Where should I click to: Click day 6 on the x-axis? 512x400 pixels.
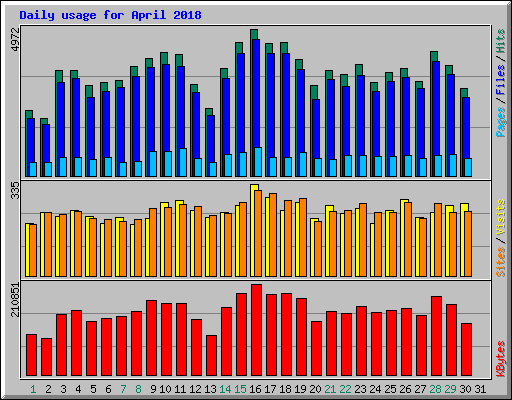coord(108,389)
